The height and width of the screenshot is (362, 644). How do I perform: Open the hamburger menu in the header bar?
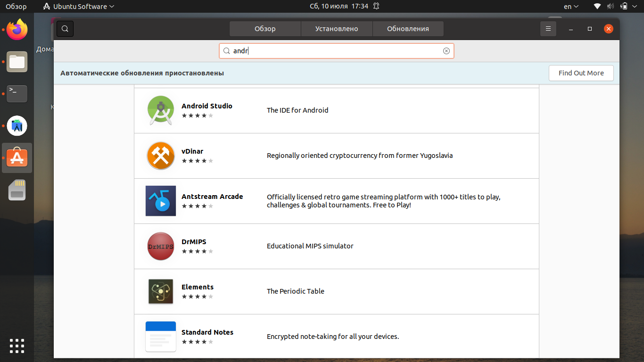point(548,29)
